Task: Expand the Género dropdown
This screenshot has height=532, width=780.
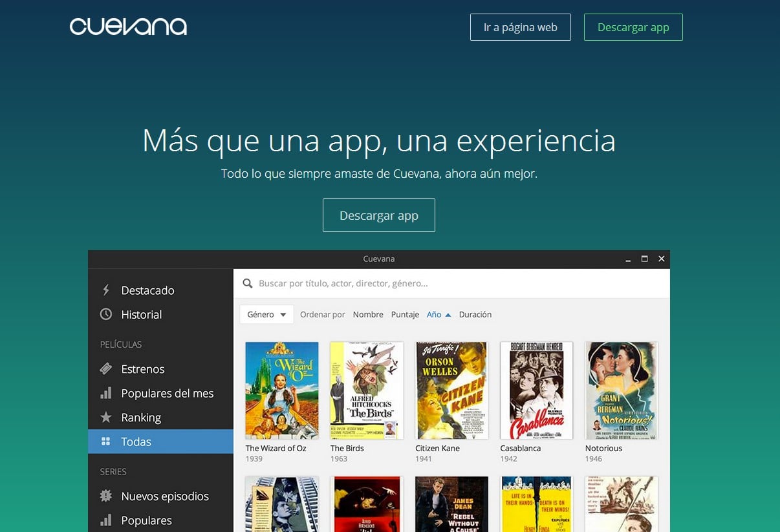Action: 266,314
